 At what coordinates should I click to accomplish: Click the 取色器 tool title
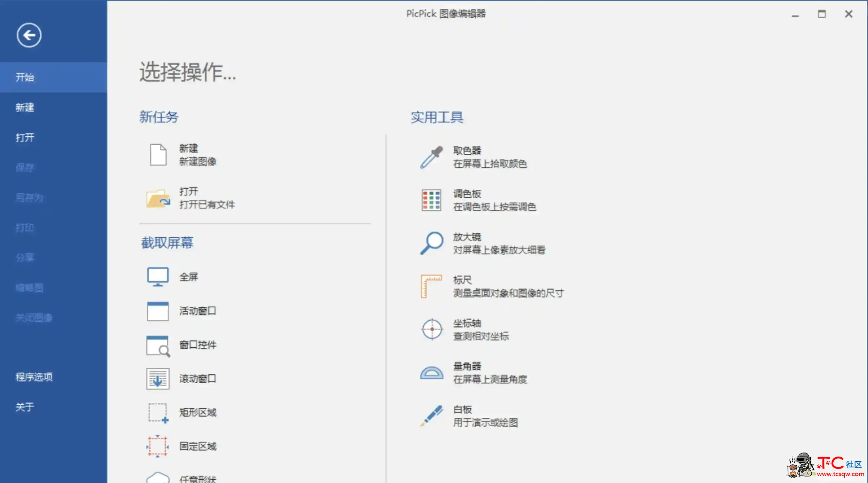click(x=467, y=150)
